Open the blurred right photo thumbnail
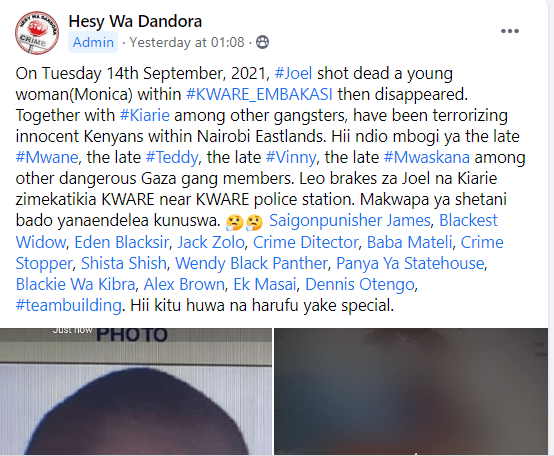This screenshot has height=456, width=554. click(411, 391)
